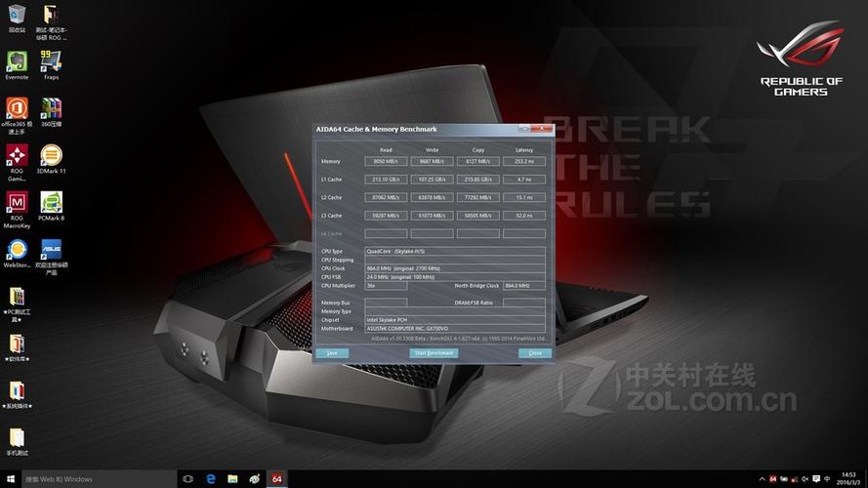Open the PC test tools folder
Image resolution: width=868 pixels, height=488 pixels.
coord(17,305)
